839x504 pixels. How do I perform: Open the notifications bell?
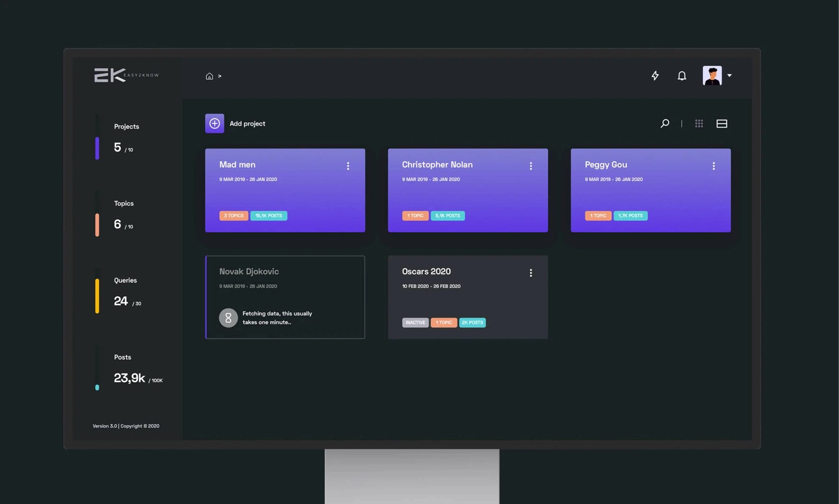(x=682, y=76)
